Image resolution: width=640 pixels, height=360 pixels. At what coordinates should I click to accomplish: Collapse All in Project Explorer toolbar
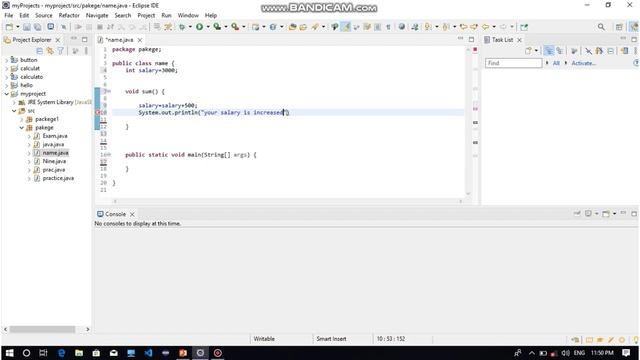click(40, 51)
